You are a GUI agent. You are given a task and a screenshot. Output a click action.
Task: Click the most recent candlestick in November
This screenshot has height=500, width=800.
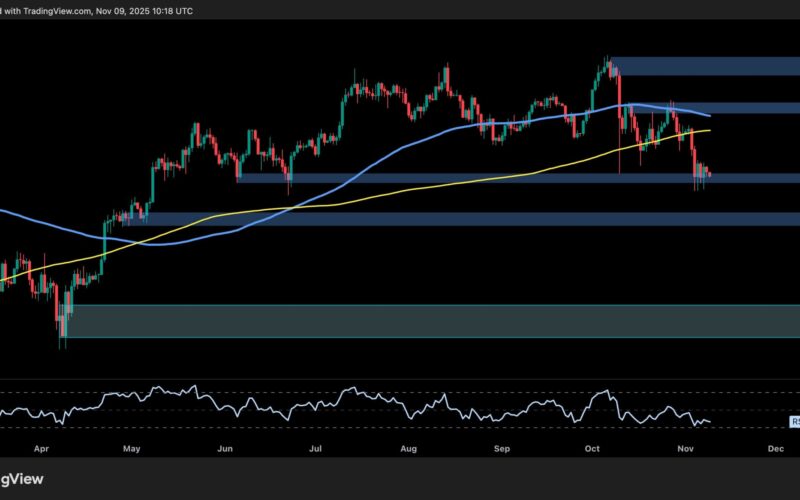(709, 175)
